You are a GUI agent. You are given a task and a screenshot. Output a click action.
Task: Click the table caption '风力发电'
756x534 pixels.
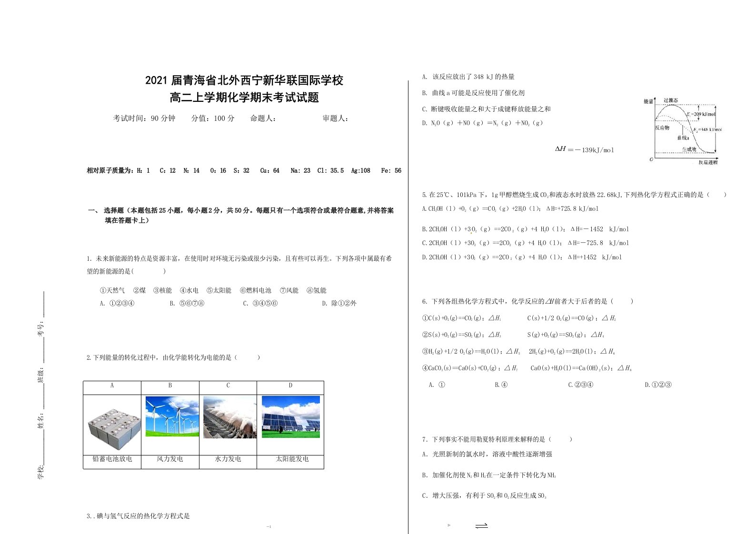pos(170,459)
